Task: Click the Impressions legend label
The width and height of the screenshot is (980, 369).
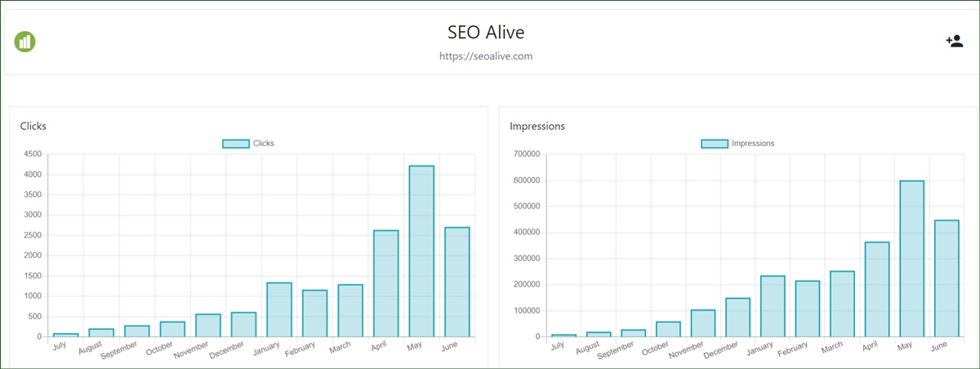Action: tap(753, 144)
